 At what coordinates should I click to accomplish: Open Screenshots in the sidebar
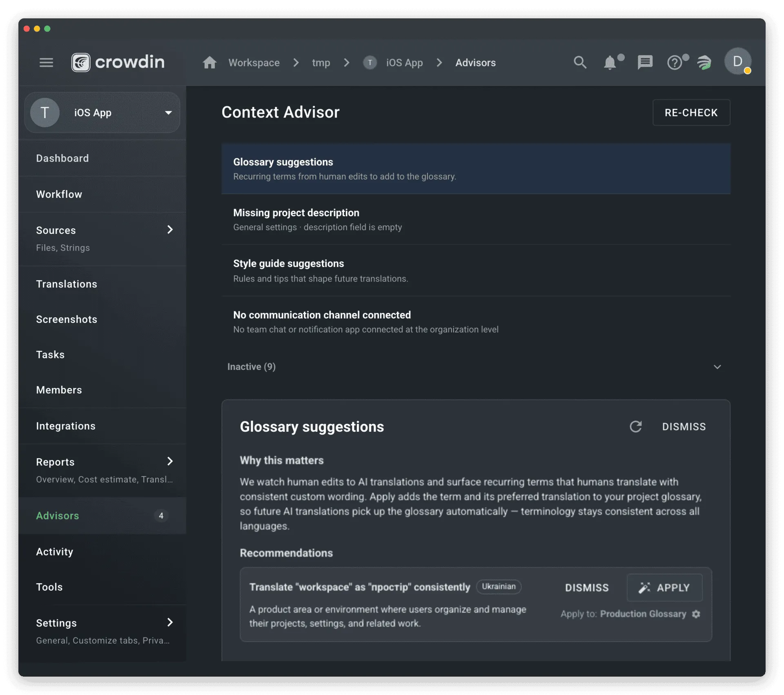102,319
